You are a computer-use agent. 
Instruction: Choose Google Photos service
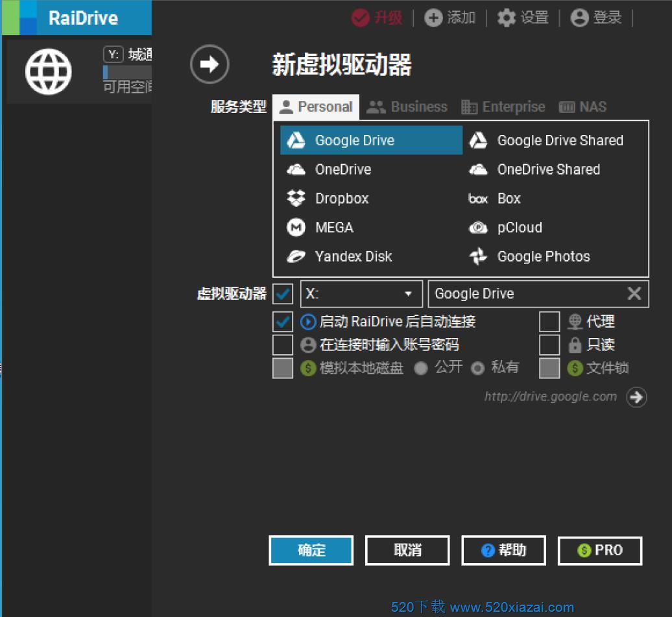[x=554, y=256]
